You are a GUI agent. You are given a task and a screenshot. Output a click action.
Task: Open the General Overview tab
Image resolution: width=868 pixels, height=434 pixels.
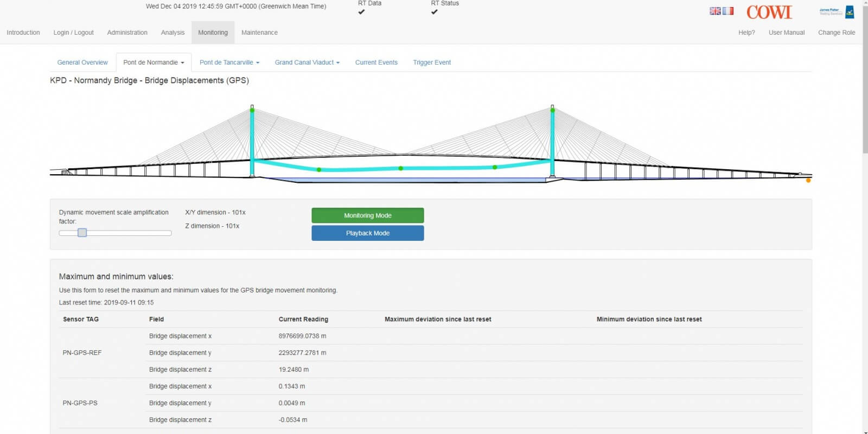tap(82, 62)
